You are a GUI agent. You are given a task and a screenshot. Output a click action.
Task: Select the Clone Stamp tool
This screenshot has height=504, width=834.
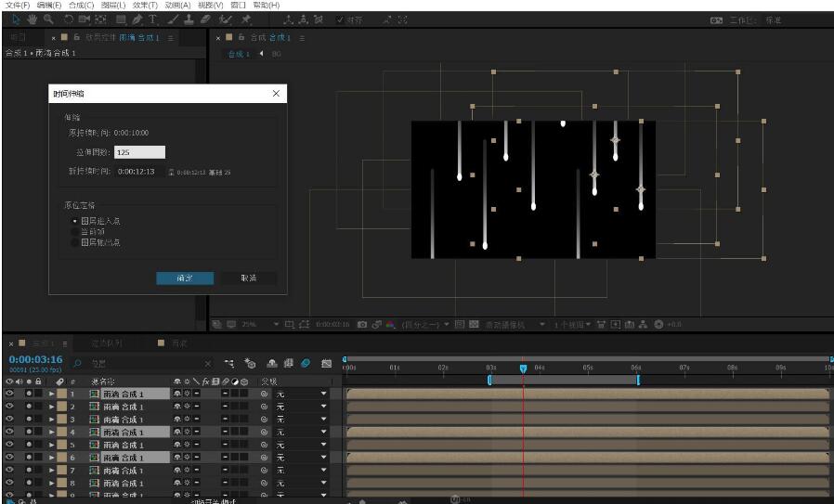[x=189, y=19]
